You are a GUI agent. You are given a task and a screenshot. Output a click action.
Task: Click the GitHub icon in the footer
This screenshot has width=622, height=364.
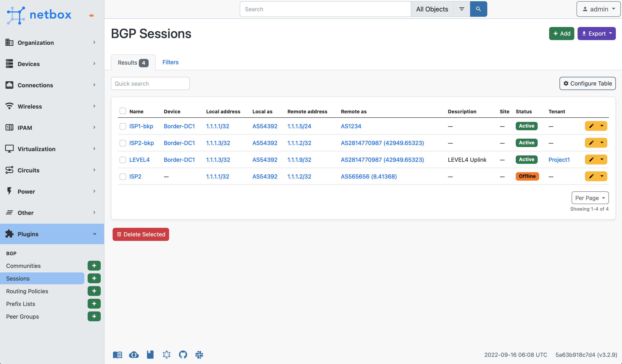coord(183,355)
